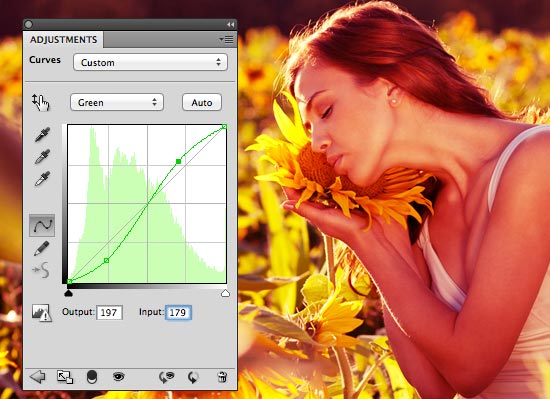Open the Adjustments panel options menu
550x399 pixels.
[x=227, y=39]
